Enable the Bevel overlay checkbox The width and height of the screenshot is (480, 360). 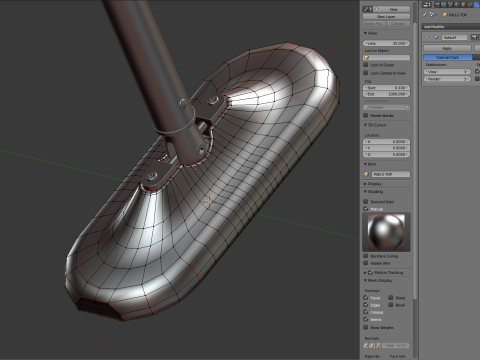pyautogui.click(x=391, y=305)
